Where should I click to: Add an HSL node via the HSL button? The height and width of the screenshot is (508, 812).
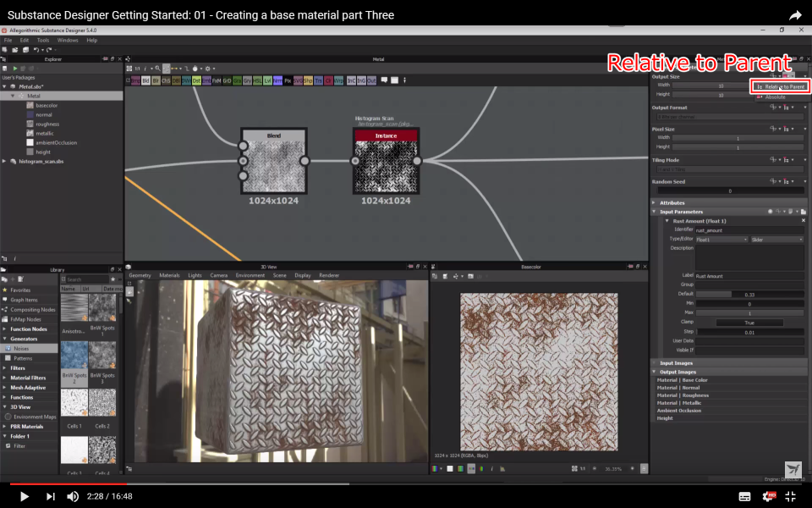tap(257, 81)
